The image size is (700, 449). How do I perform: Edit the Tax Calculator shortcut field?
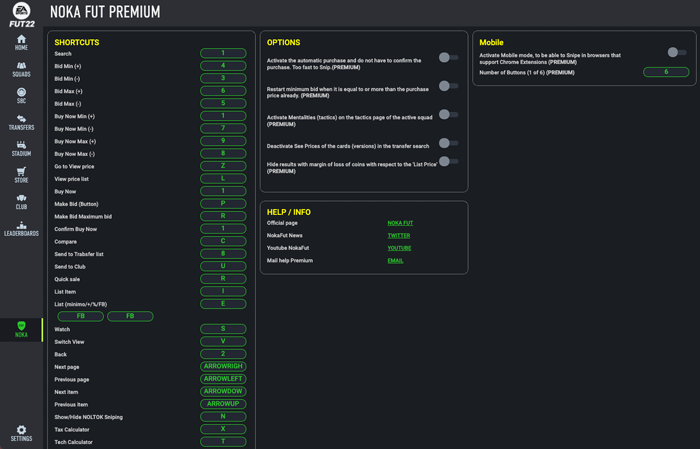[223, 428]
